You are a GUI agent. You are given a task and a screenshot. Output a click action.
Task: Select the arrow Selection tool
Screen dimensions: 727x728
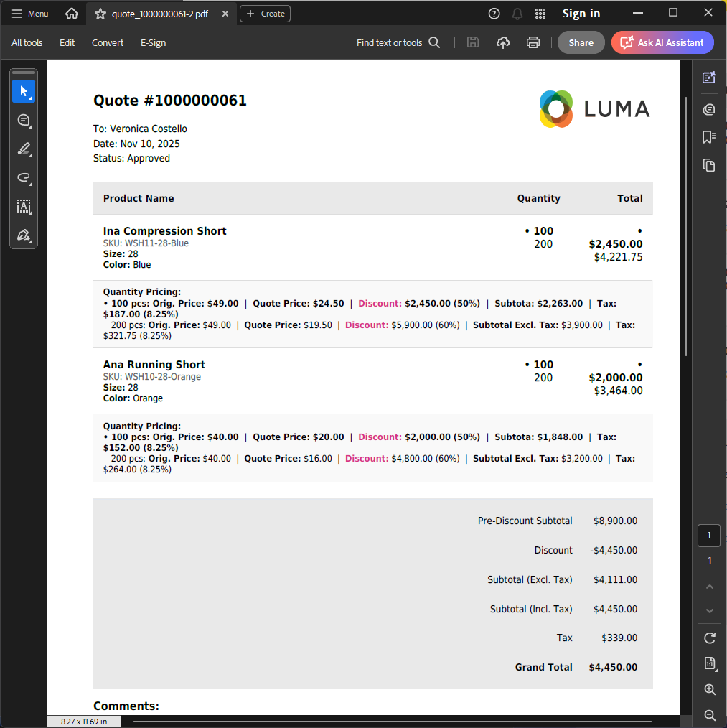(22, 91)
